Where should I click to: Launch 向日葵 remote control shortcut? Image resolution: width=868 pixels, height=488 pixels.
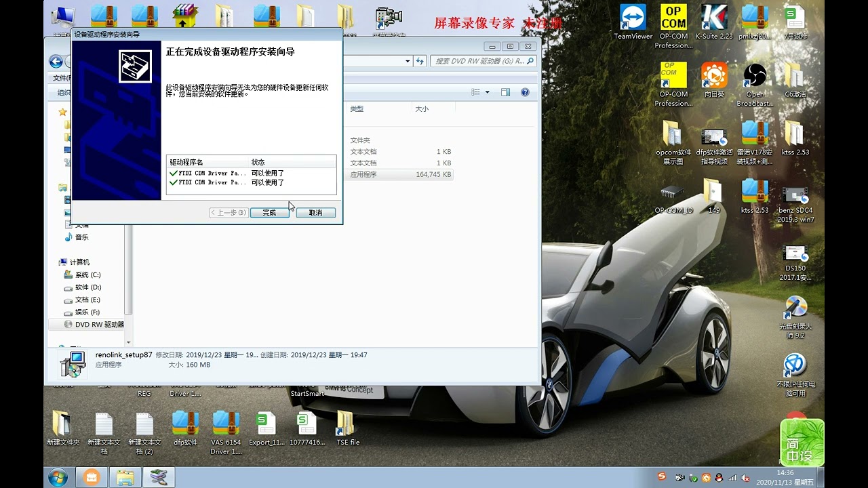pyautogui.click(x=714, y=80)
